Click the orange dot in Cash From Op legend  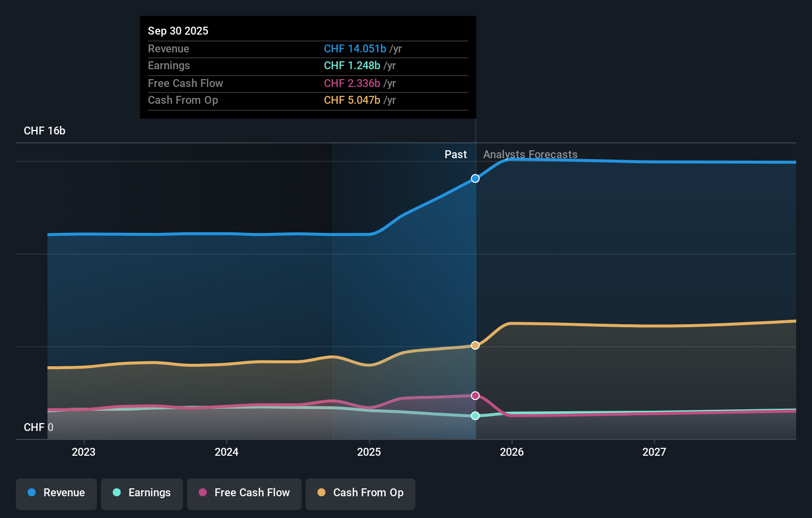coord(321,493)
